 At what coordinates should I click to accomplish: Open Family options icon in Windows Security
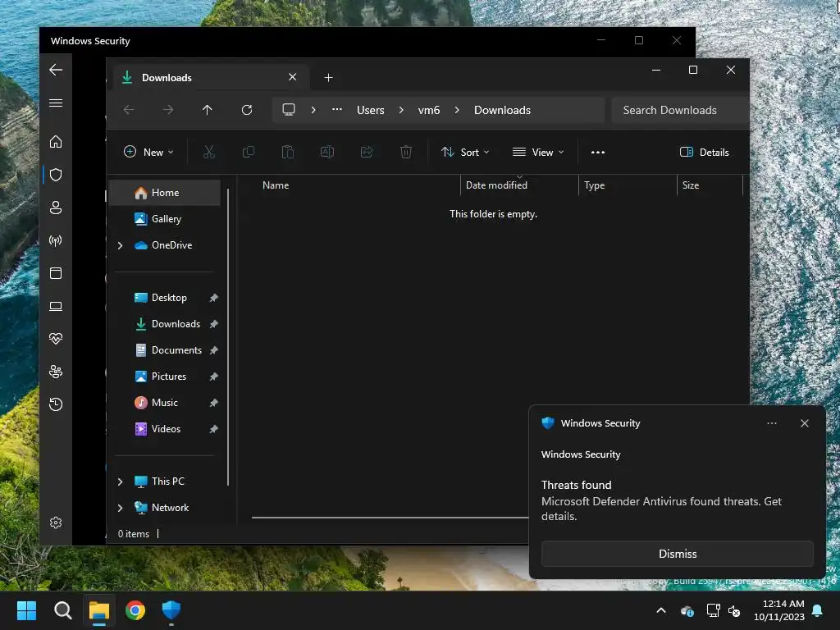(x=56, y=372)
